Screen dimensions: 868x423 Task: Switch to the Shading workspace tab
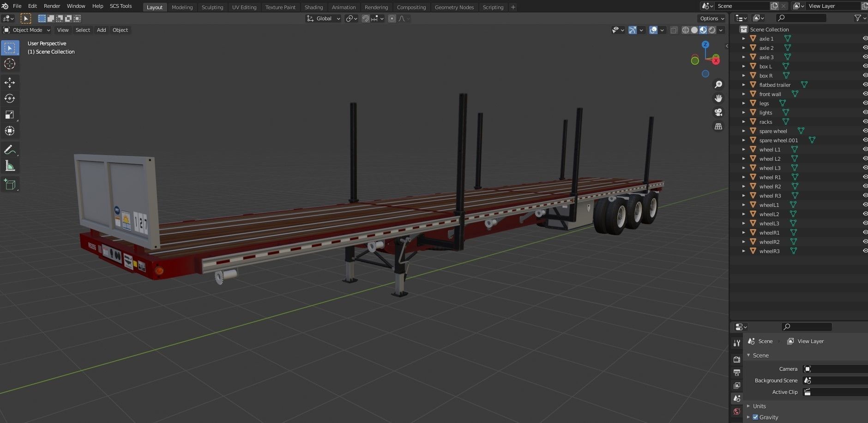coord(313,7)
